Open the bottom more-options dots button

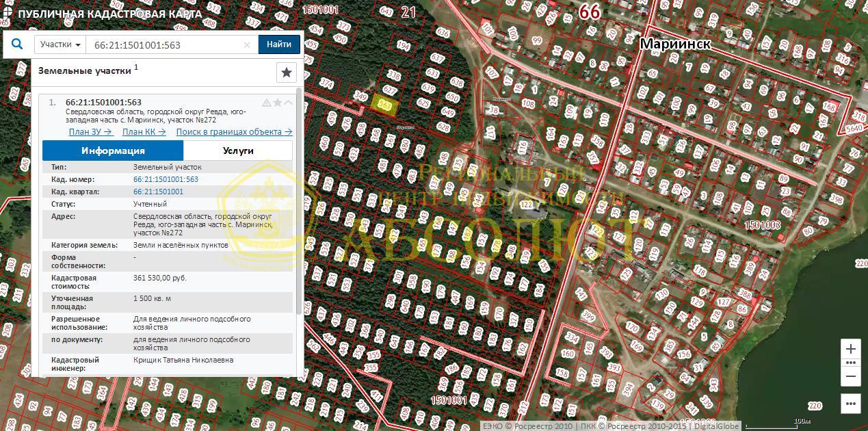click(851, 403)
